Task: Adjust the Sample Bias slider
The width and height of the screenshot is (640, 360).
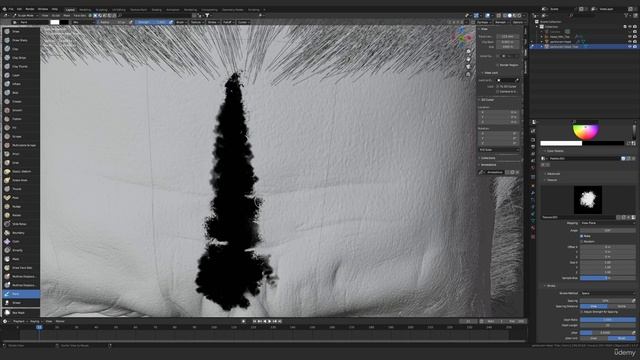Action: tap(607, 278)
